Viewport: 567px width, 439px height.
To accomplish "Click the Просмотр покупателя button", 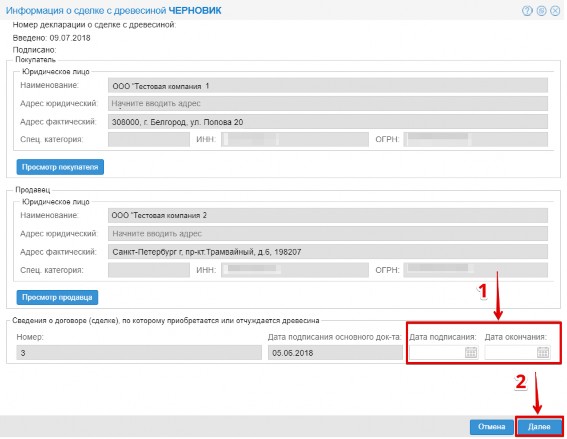I will 60,167.
